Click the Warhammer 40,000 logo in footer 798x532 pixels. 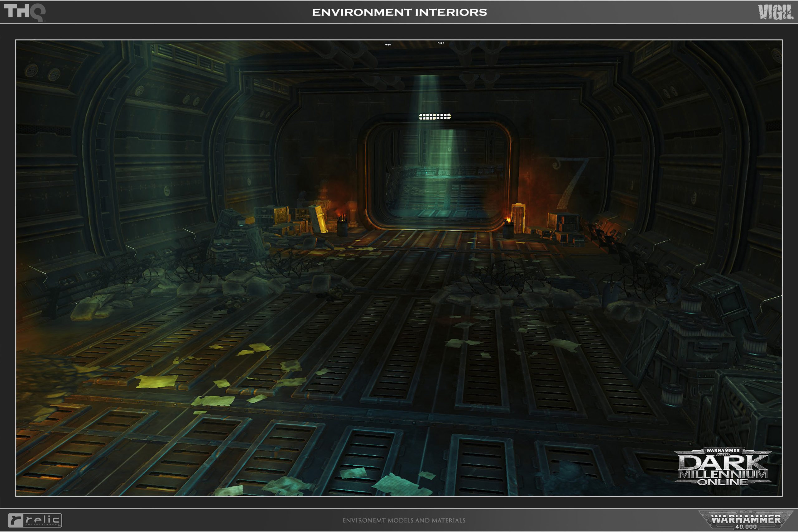click(x=746, y=520)
